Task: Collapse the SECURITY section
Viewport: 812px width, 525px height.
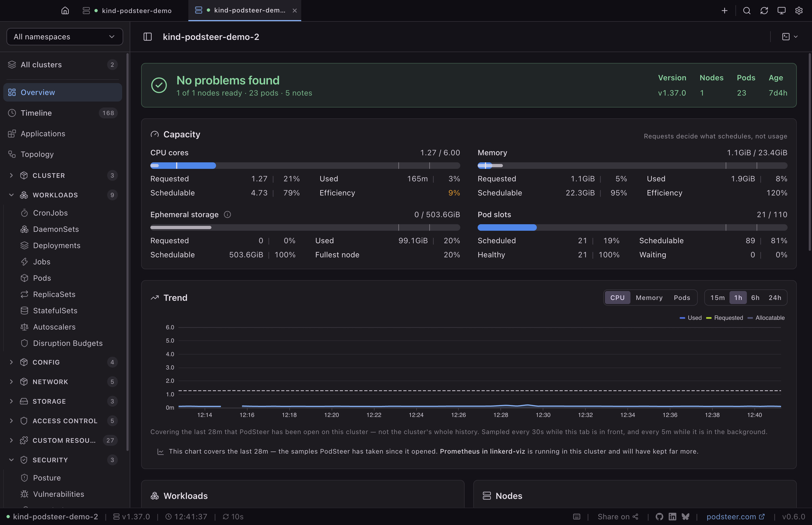Action: [x=62, y=460]
